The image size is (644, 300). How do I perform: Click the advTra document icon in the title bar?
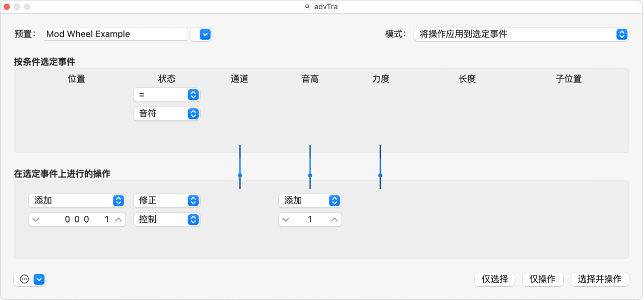point(307,7)
